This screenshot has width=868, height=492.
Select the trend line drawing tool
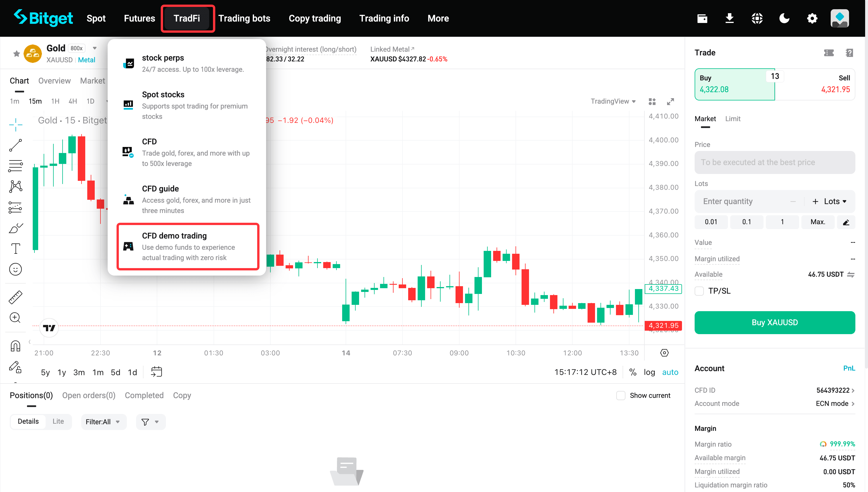[x=15, y=145]
